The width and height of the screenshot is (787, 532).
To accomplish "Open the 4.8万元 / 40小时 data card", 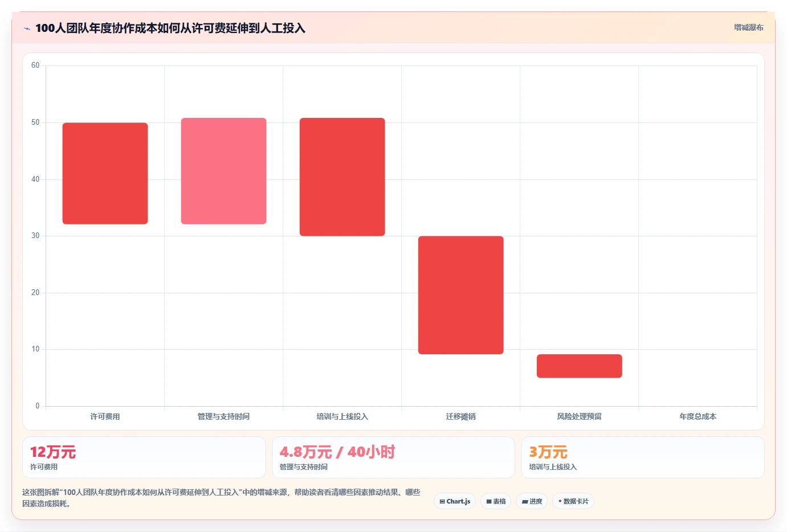I will pos(393,457).
